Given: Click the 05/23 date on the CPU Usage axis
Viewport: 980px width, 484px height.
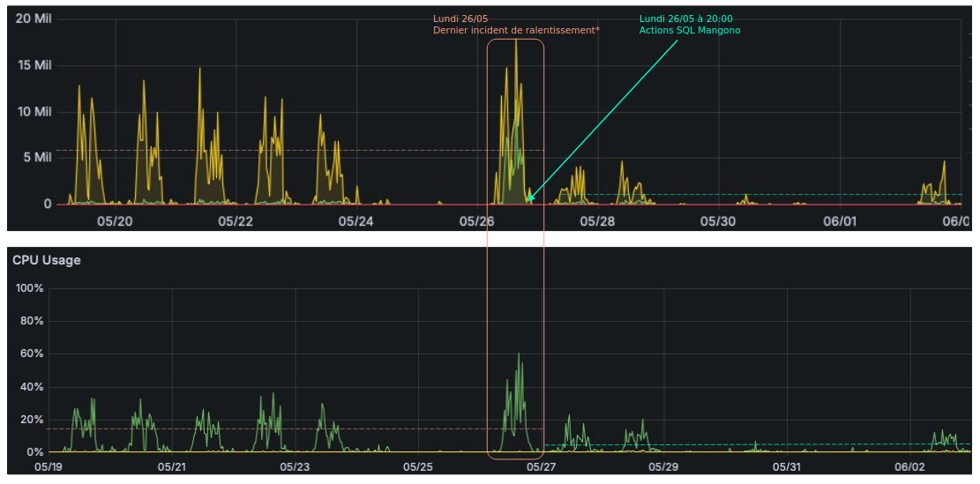Looking at the screenshot, I should click(x=295, y=466).
